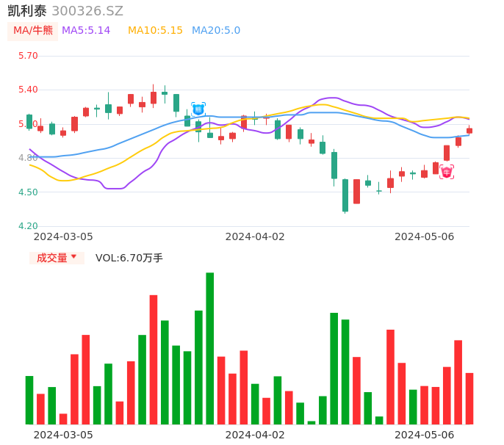This screenshot has width=504, height=445.
Task: Click 2024-05-06 date under volume chart
Action: 425,435
